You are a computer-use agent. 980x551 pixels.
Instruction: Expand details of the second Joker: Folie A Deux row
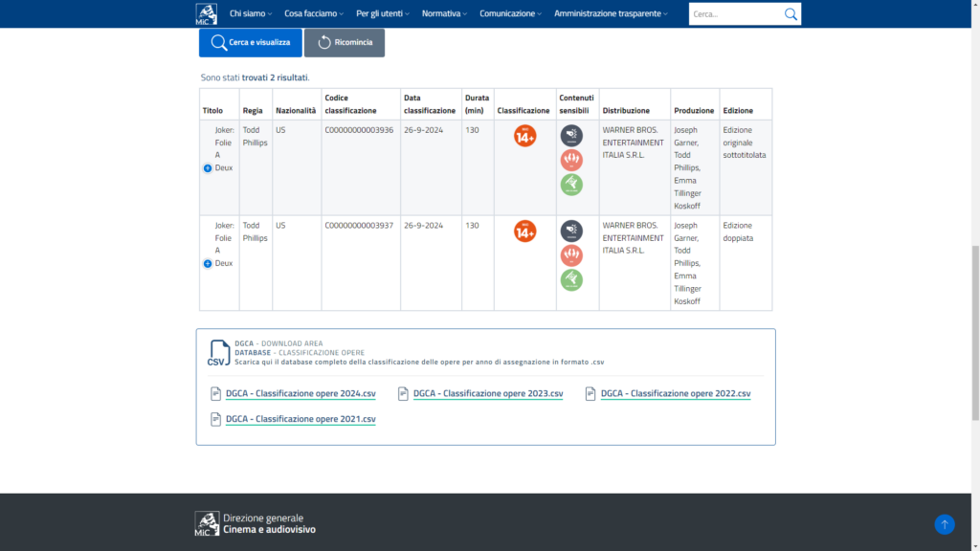[208, 264]
